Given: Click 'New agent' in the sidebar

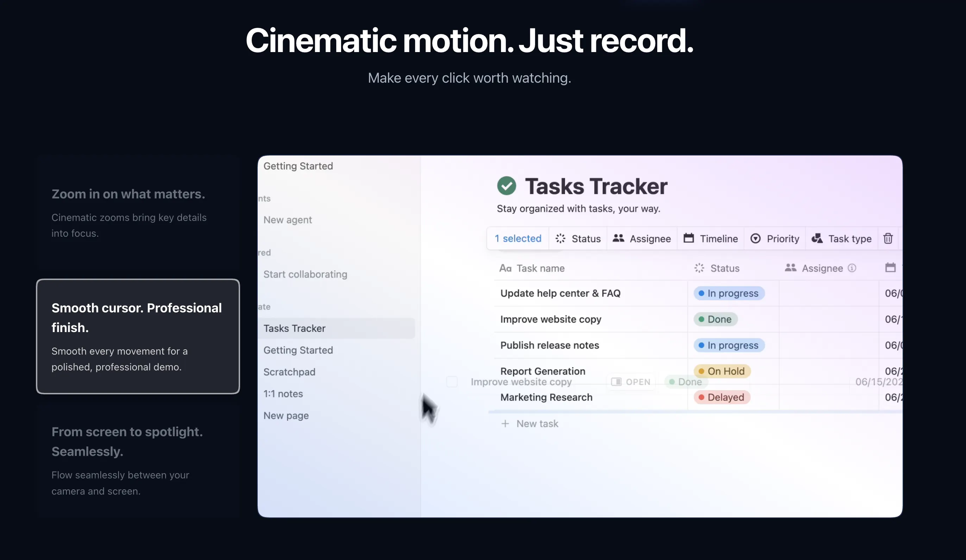Looking at the screenshot, I should point(288,220).
